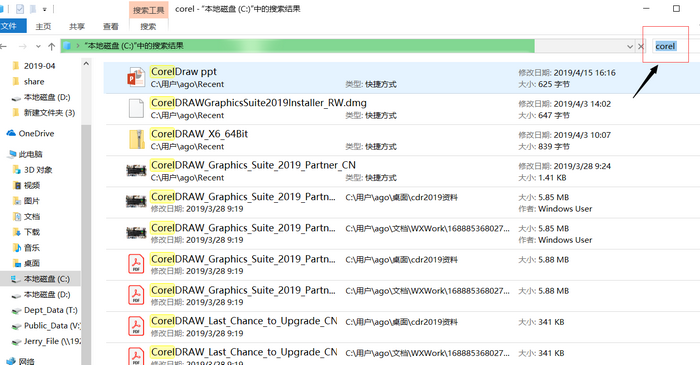Viewport: 700px width, 365px height.
Task: Select the CorelDRAW_X6_64Bit result
Action: click(199, 134)
